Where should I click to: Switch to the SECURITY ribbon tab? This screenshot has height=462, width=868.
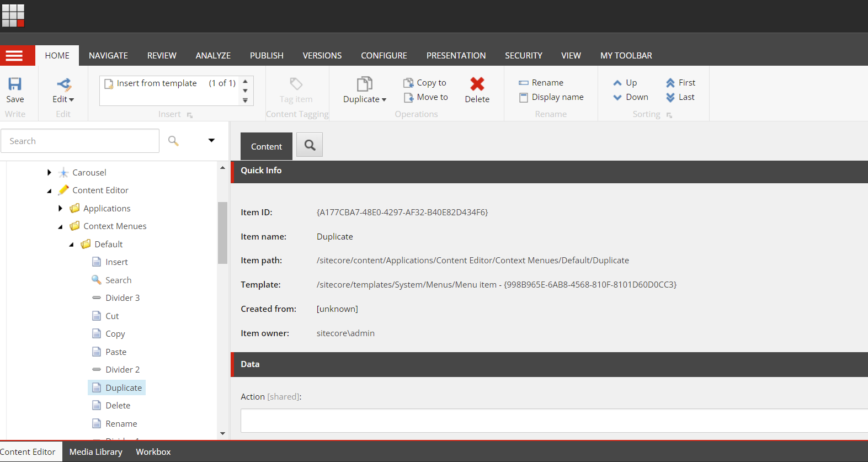(524, 56)
